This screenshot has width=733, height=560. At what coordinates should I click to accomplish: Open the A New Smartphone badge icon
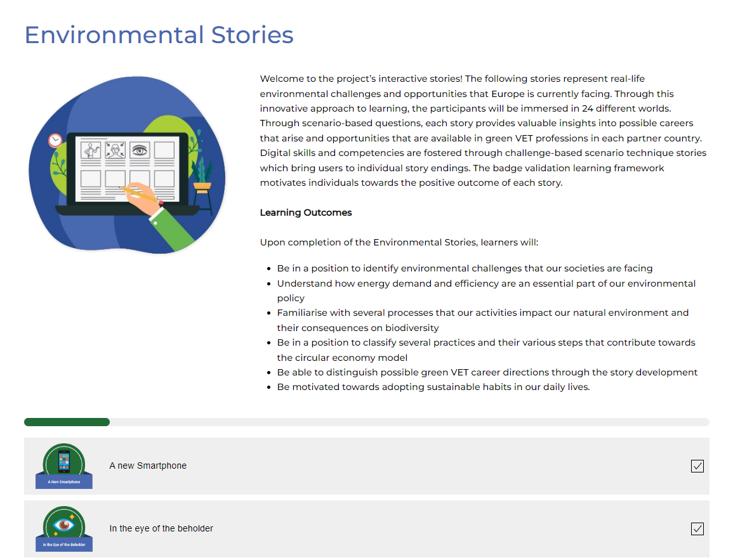point(64,466)
